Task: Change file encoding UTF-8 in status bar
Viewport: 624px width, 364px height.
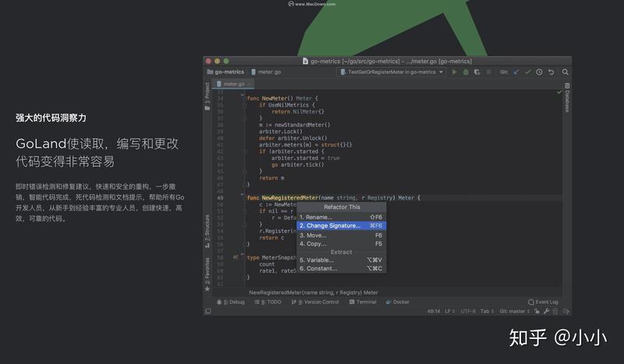Action: tap(468, 311)
